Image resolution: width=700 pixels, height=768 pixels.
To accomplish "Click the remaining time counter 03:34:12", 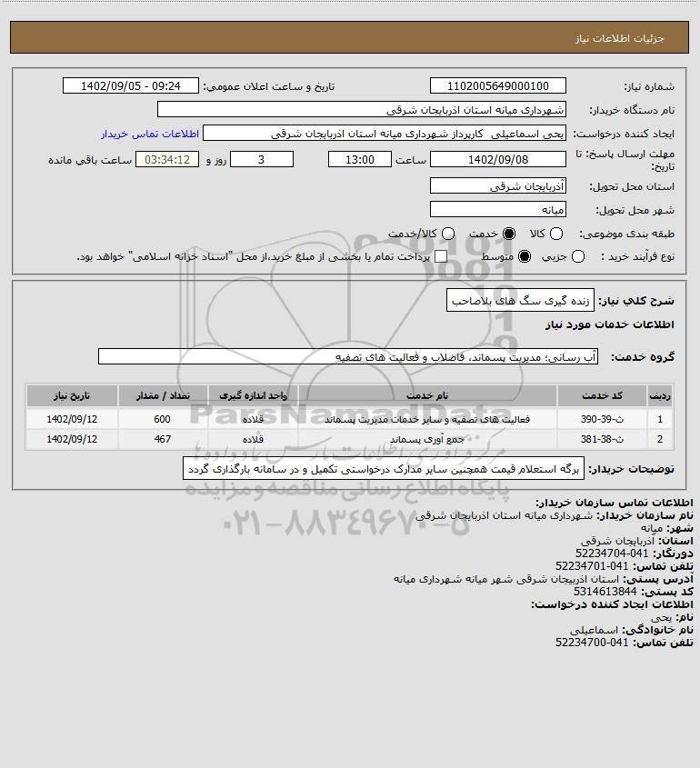I will (x=167, y=160).
